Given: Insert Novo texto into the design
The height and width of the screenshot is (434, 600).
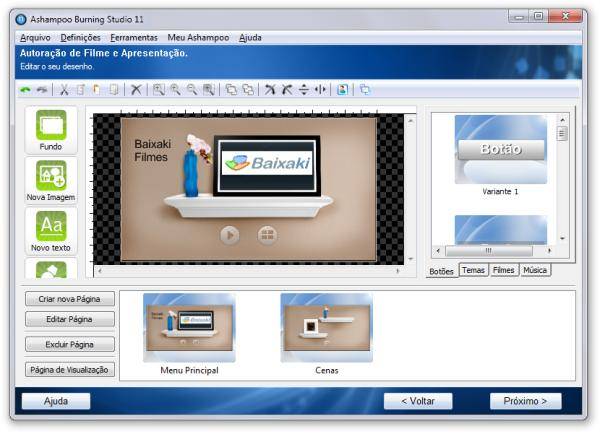Looking at the screenshot, I should [51, 231].
